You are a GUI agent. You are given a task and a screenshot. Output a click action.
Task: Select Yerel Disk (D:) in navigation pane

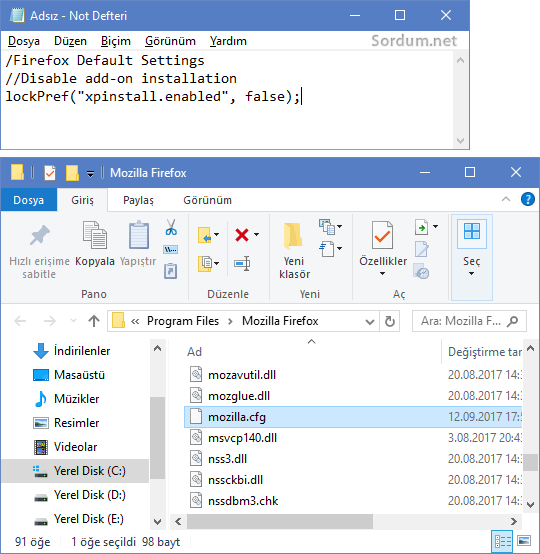(80, 495)
